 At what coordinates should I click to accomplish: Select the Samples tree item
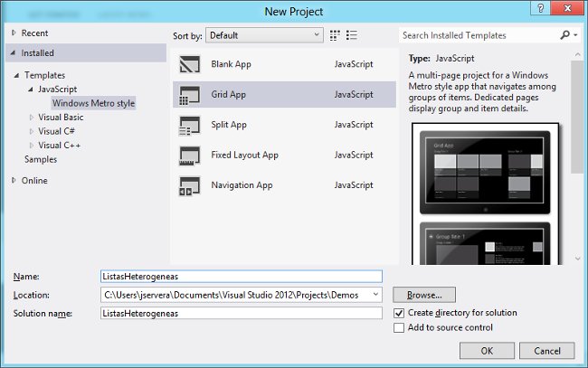coord(41,160)
